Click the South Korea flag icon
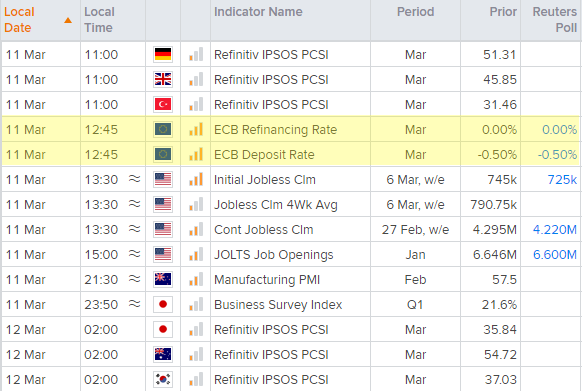Image resolution: width=582 pixels, height=391 pixels. [163, 379]
